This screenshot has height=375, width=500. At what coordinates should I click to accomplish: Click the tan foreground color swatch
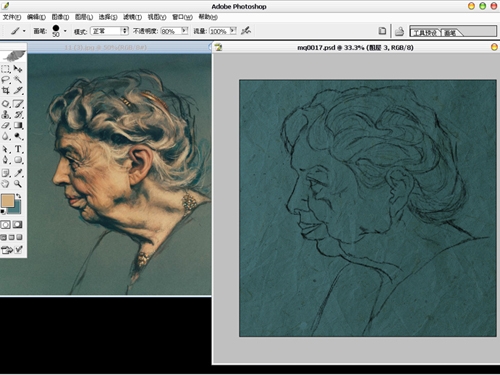(8, 201)
